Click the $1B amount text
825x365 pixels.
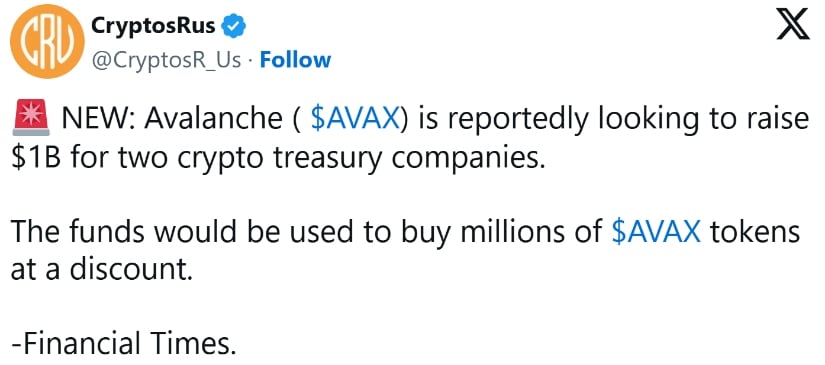[x=36, y=158]
